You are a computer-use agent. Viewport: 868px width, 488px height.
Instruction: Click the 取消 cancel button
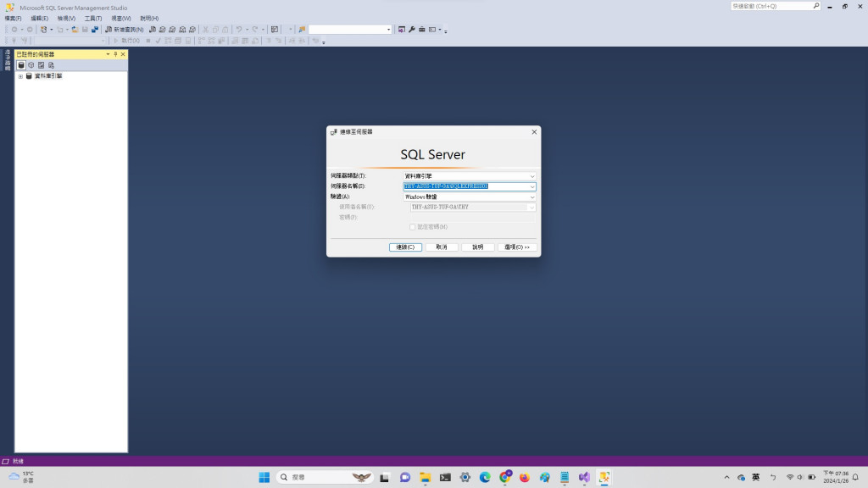[441, 247]
